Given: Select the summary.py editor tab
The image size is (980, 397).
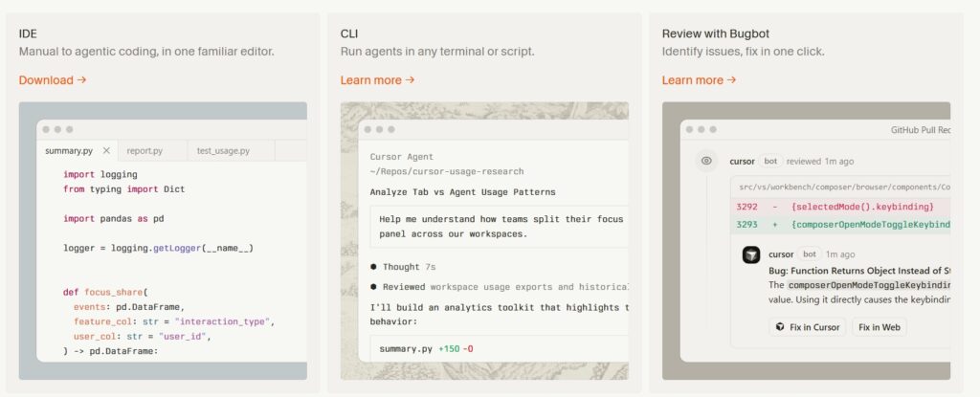Looking at the screenshot, I should (x=71, y=151).
